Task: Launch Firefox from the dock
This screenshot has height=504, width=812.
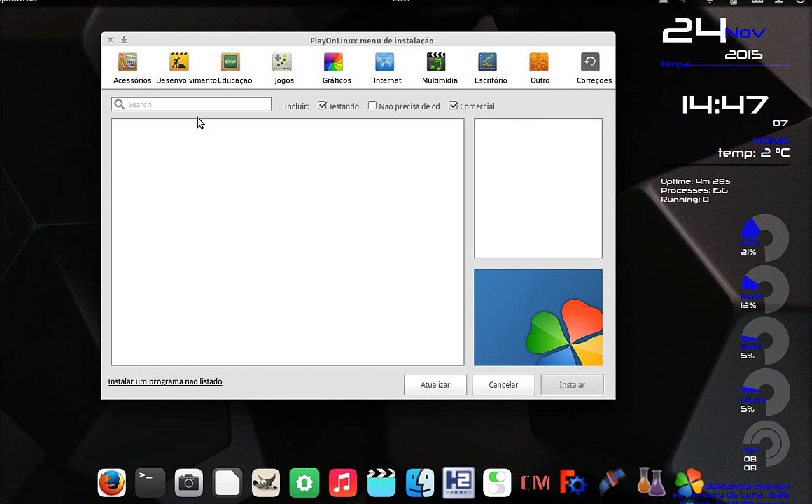Action: click(x=112, y=483)
